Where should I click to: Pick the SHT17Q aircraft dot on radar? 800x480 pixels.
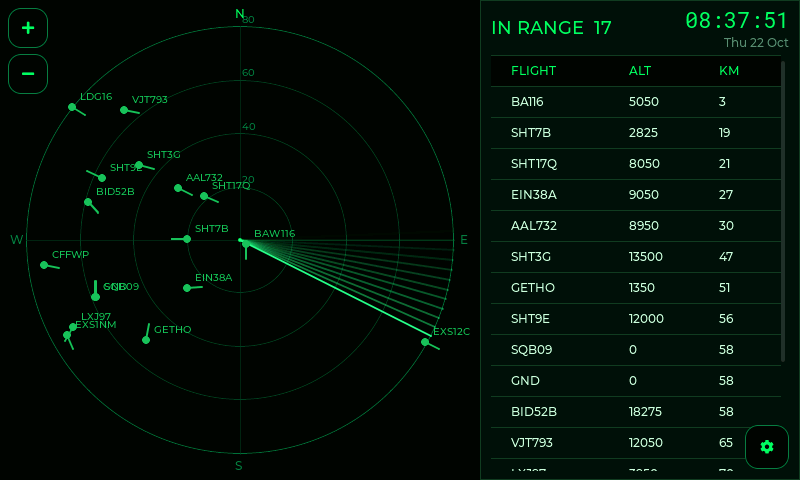click(204, 196)
